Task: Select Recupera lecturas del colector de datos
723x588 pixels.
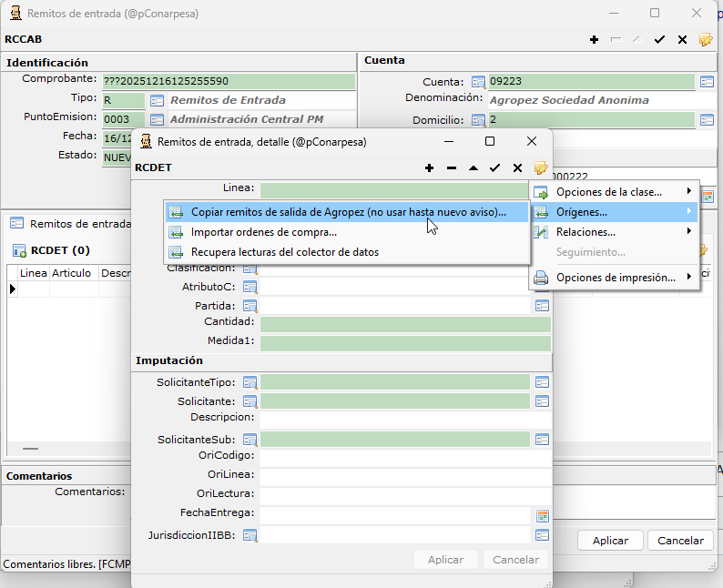Action: pos(284,252)
